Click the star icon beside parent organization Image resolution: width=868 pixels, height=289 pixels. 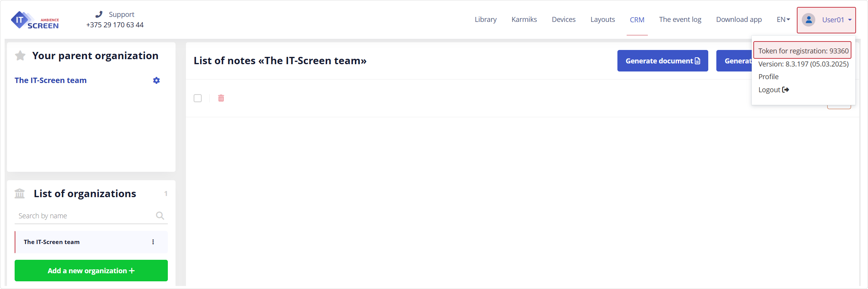pos(20,56)
